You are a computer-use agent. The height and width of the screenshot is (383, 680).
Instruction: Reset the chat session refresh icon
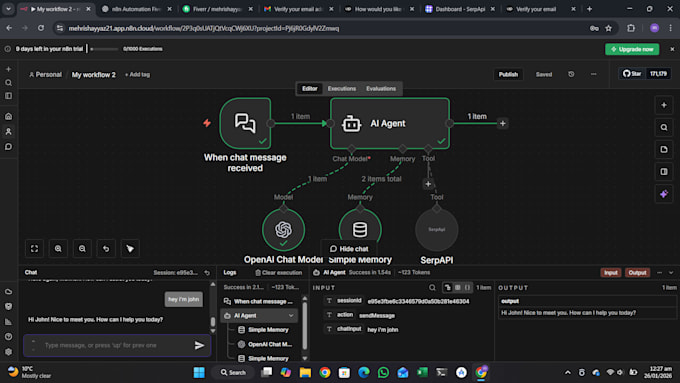click(x=207, y=272)
